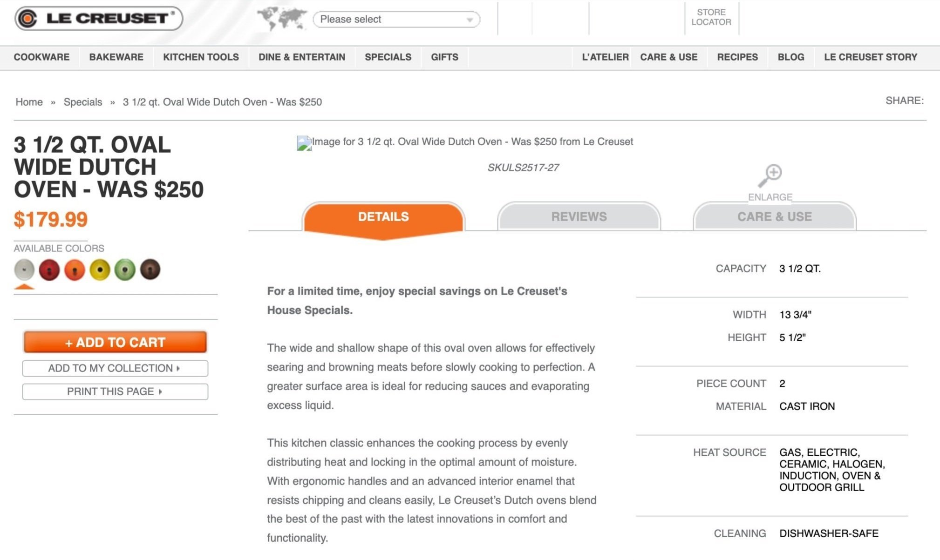940x560 pixels.
Task: Click the broken product image placeholder
Action: point(304,143)
